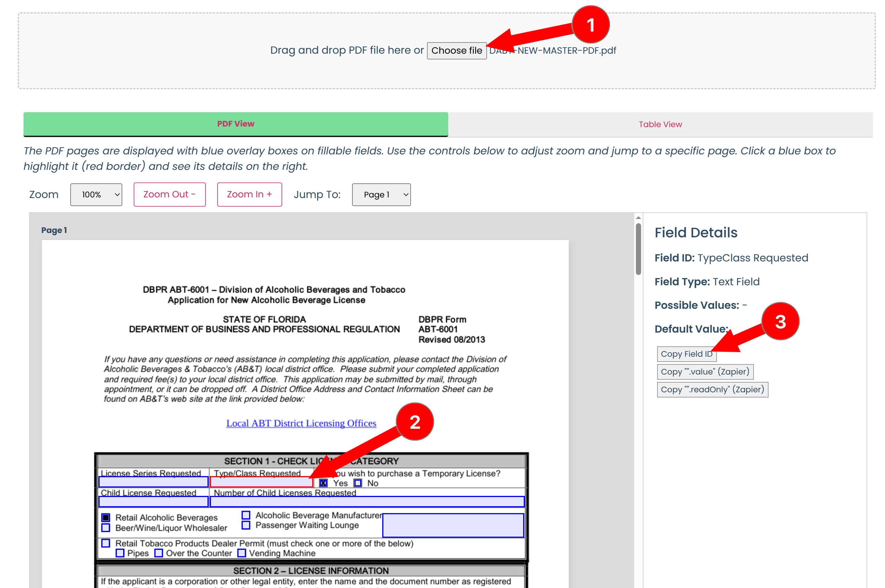
Task: Select the Number of Child Licenses field box
Action: click(367, 502)
